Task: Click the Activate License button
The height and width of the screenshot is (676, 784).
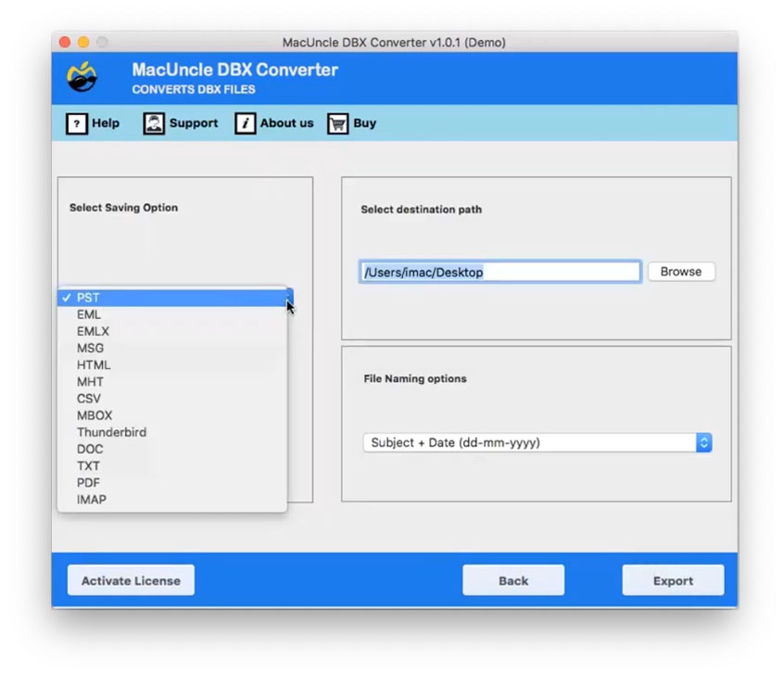Action: point(130,580)
